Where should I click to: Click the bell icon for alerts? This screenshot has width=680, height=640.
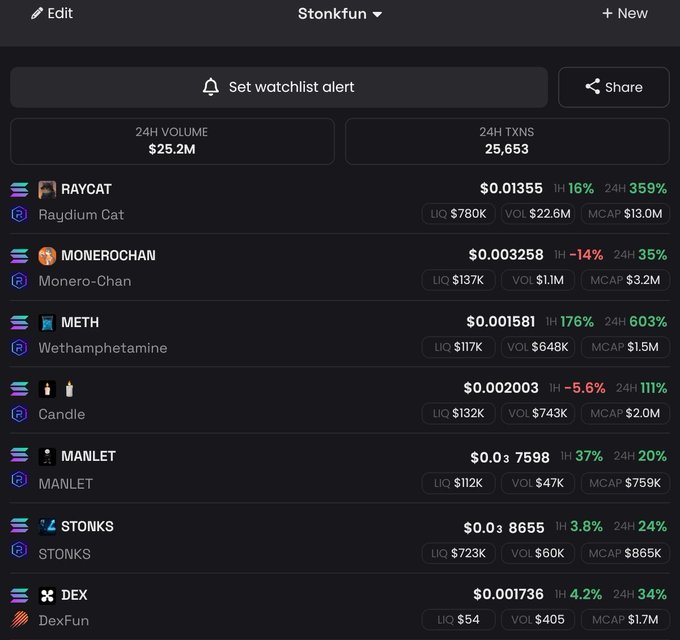211,87
